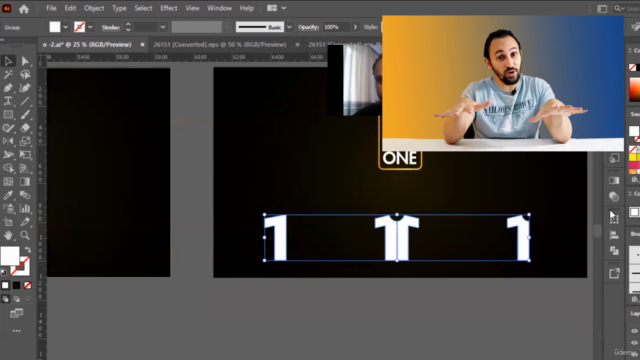Screen dimensions: 640x360
Task: Select the Selection tool arrow
Action: click(8, 61)
